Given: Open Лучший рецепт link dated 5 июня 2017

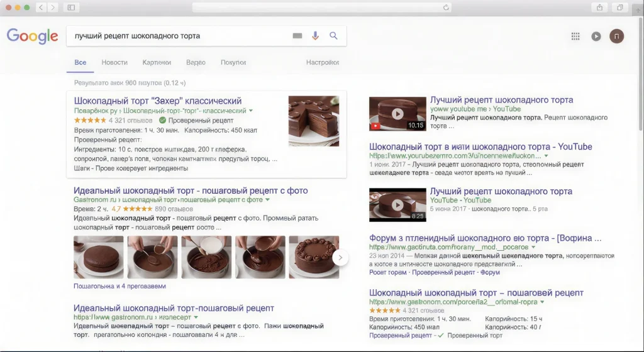Looking at the screenshot, I should (501, 191).
